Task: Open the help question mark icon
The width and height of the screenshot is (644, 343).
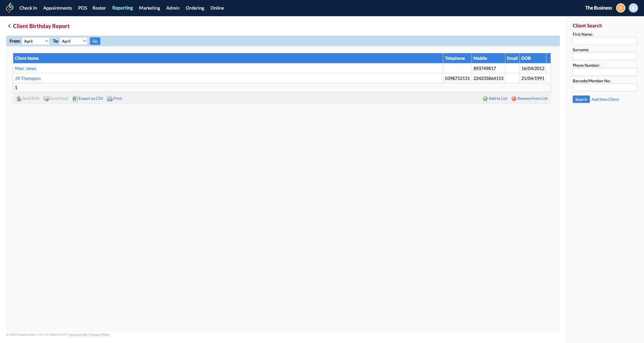Action: (621, 8)
